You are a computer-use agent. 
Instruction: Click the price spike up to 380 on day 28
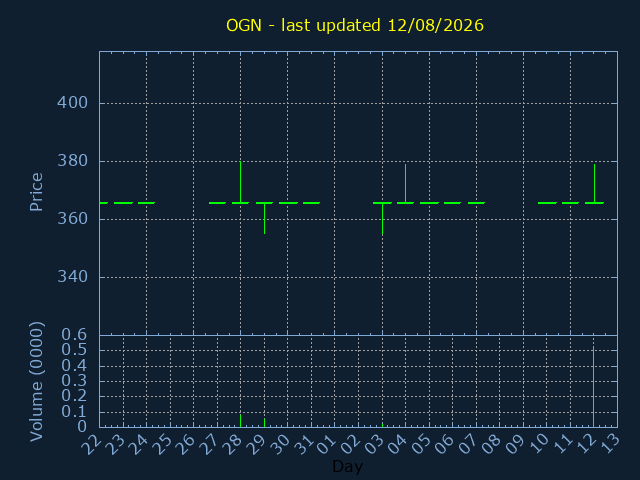coord(240,182)
